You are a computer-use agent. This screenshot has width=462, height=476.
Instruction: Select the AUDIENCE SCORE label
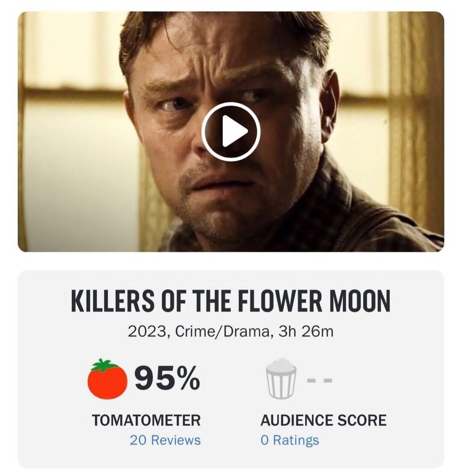coord(323,420)
